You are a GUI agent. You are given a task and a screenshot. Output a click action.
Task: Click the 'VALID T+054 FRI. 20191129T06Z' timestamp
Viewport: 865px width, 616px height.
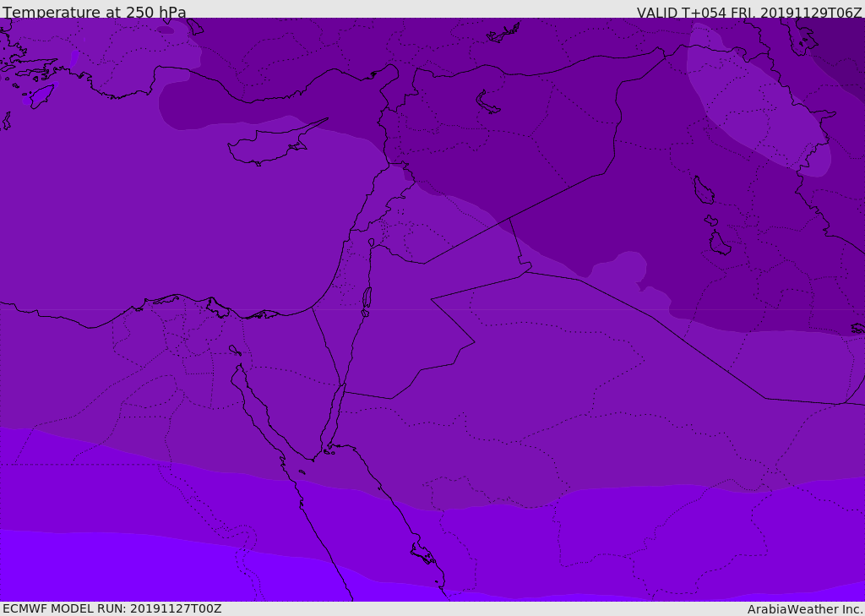tap(749, 12)
